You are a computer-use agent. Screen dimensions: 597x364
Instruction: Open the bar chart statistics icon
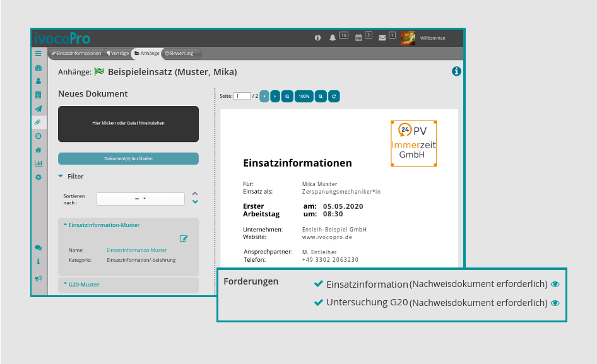point(38,163)
